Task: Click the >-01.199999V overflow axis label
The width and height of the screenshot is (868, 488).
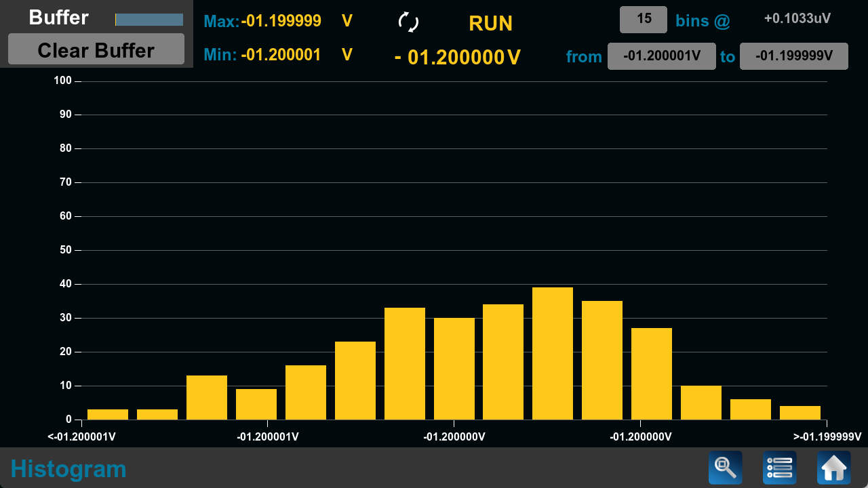Action: tap(827, 437)
